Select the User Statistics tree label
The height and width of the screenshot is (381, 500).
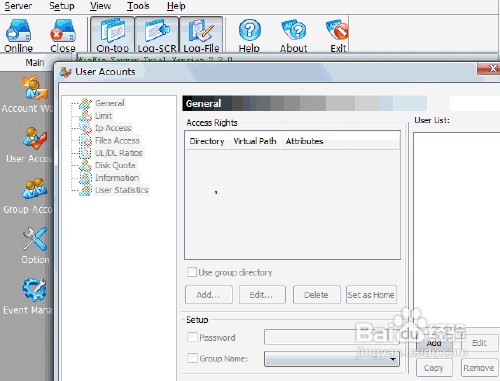pos(122,190)
